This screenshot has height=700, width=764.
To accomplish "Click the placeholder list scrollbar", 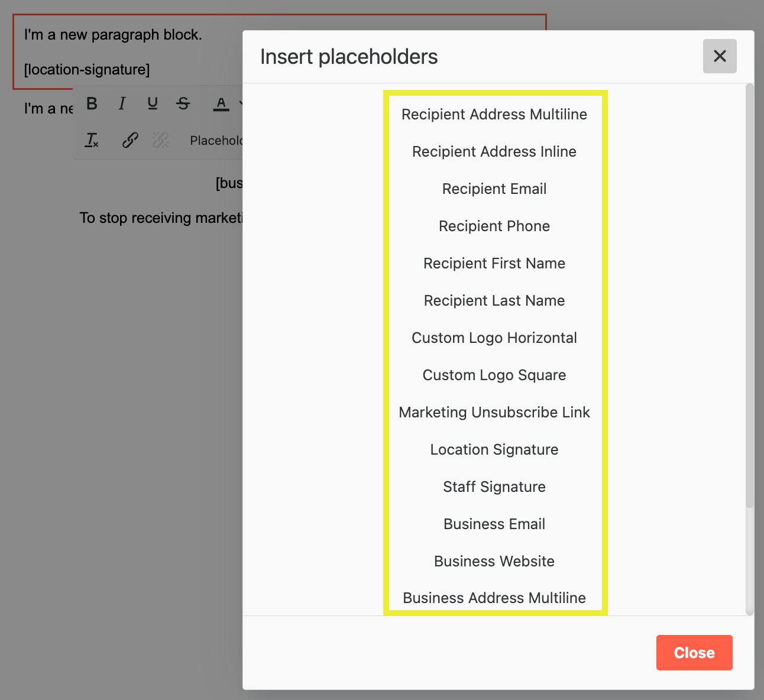I will pos(749,296).
